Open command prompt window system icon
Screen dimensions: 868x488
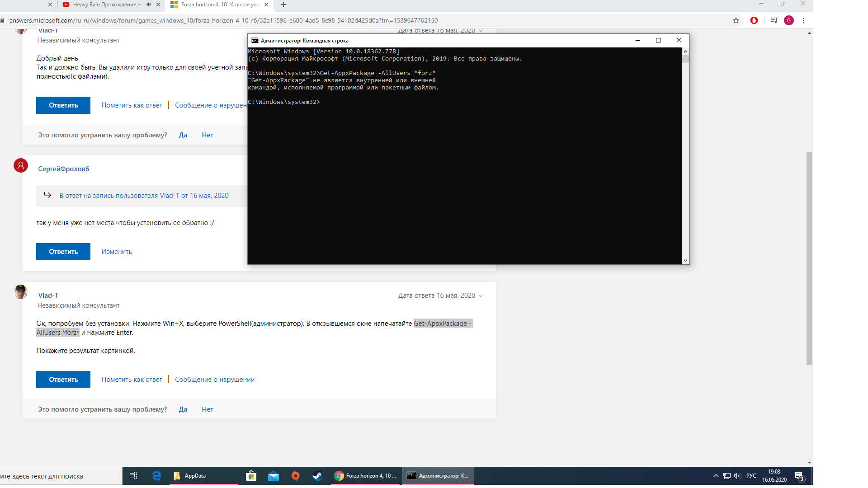tap(255, 41)
